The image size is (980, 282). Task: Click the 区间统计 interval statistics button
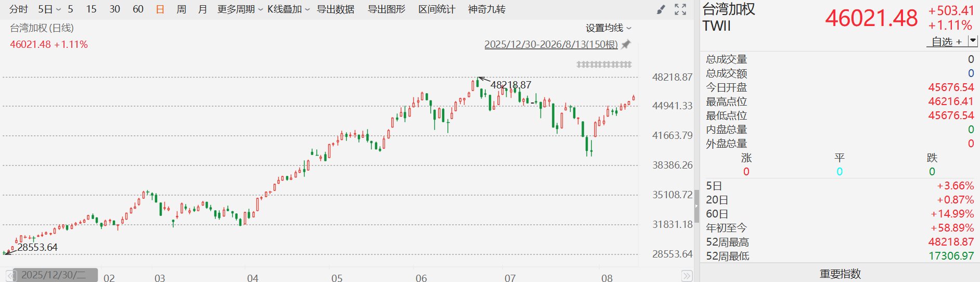pos(437,9)
